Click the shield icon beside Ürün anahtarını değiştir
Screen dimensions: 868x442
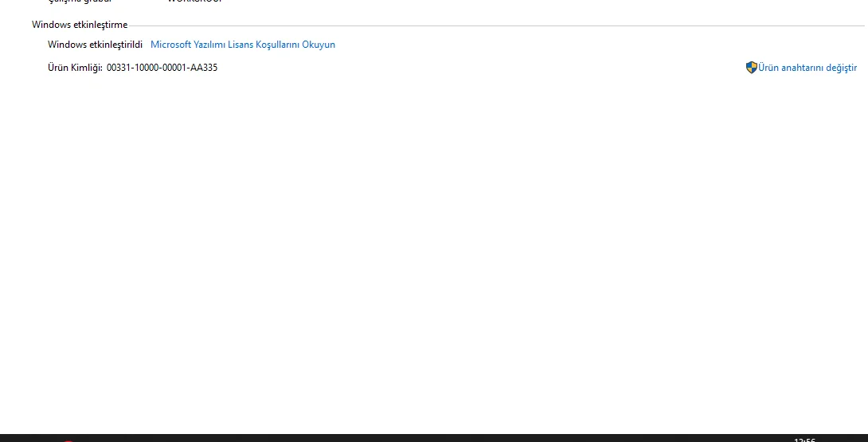(x=751, y=68)
